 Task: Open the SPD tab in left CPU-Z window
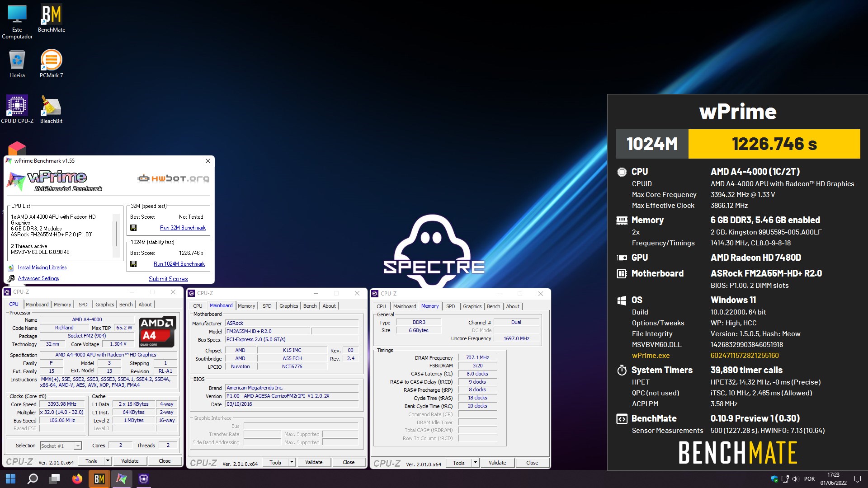[x=83, y=305]
